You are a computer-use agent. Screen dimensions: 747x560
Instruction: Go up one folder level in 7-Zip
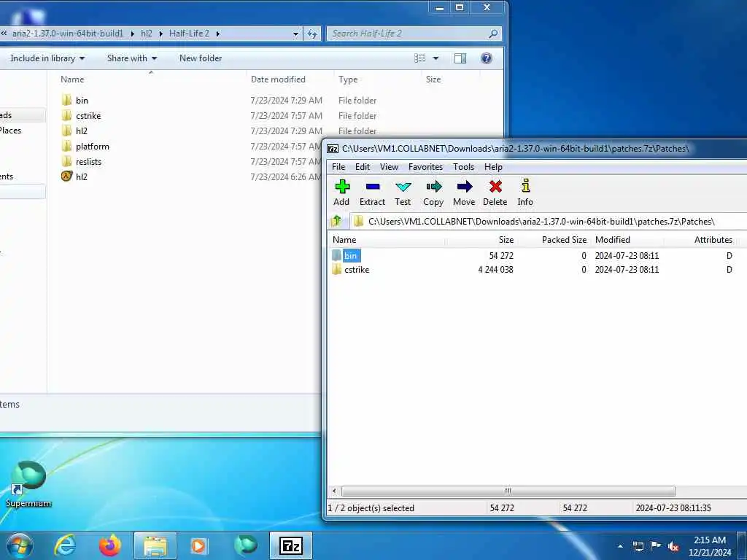[x=337, y=221]
